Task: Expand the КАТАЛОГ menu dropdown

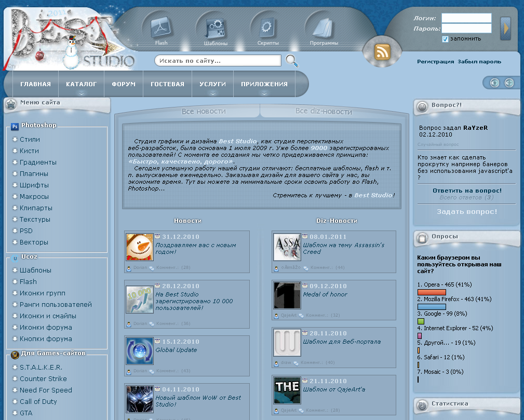Action: coord(81,84)
